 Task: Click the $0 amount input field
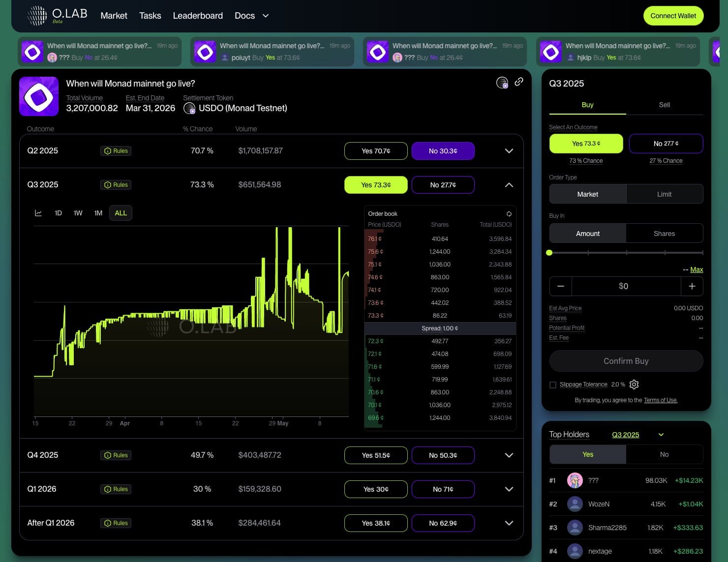click(x=626, y=286)
